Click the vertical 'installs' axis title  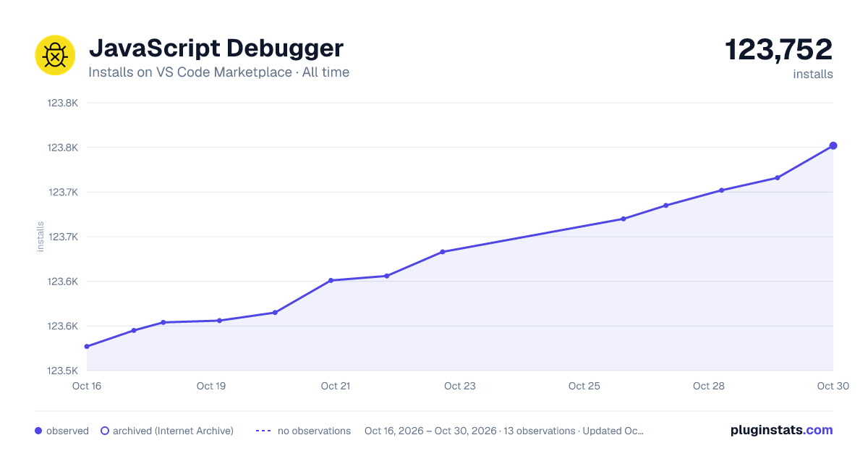pyautogui.click(x=41, y=237)
